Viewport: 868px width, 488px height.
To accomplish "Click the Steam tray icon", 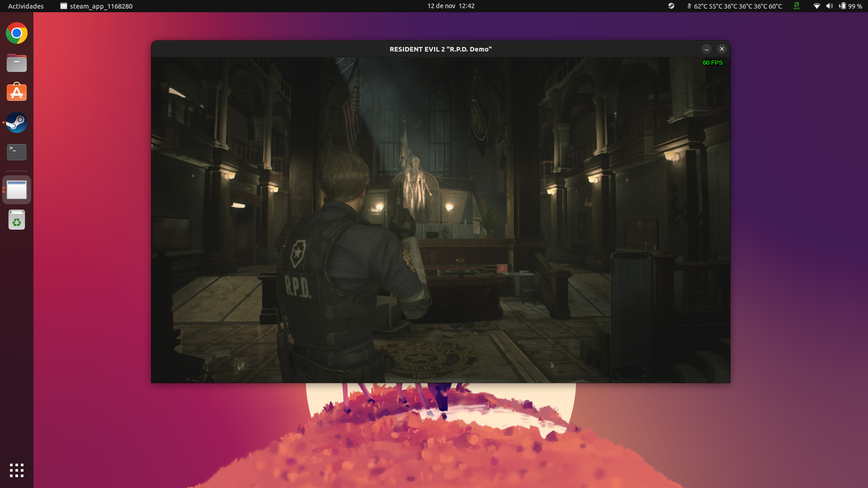I will click(x=671, y=6).
